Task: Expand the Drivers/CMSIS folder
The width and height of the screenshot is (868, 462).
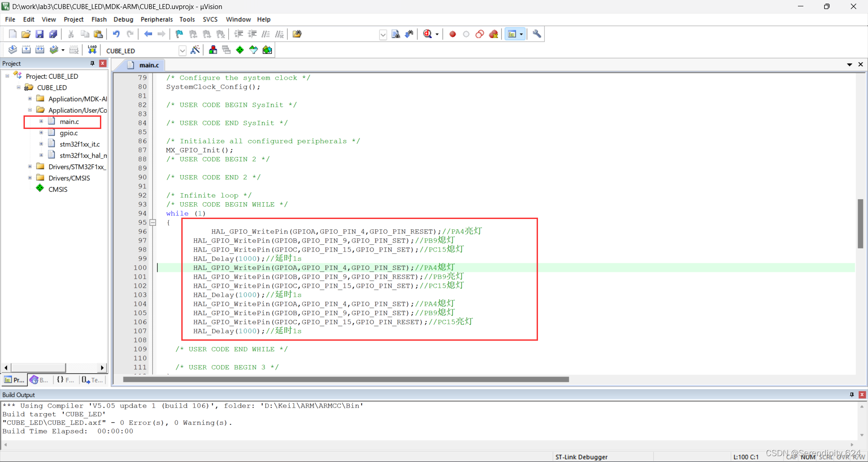Action: (x=30, y=178)
